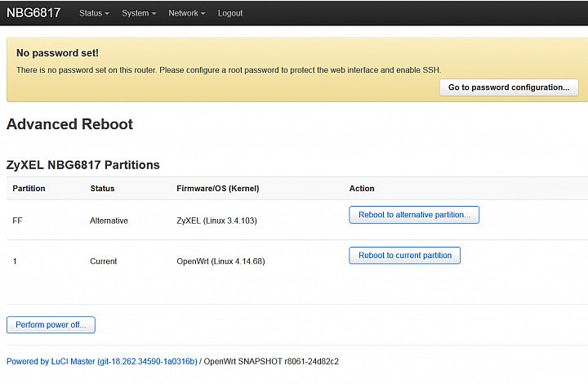Open the Status dropdown menu
The height and width of the screenshot is (384, 588).
[94, 13]
